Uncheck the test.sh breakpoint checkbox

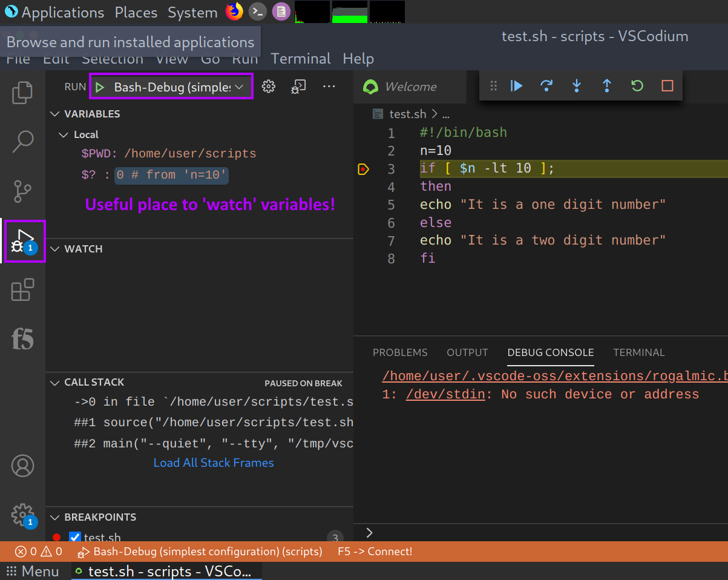pyautogui.click(x=74, y=538)
